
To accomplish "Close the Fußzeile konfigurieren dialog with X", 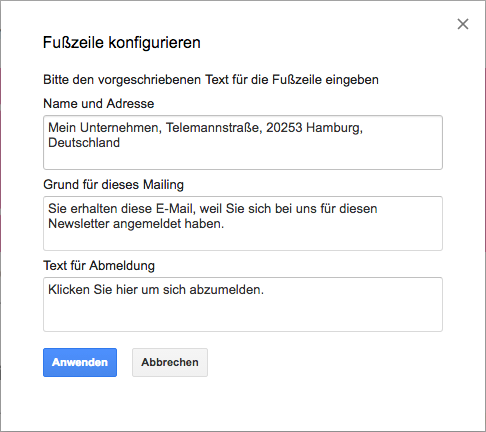I will pos(463,24).
